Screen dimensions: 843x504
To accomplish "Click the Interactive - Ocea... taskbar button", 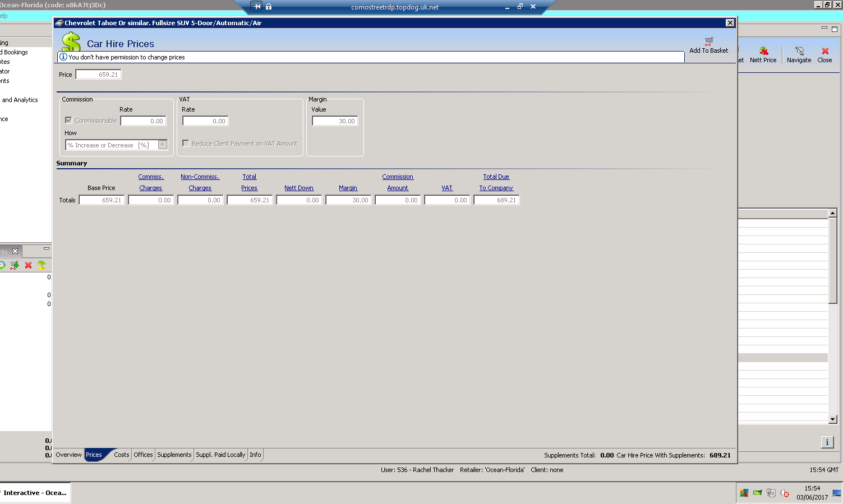I will 35,493.
